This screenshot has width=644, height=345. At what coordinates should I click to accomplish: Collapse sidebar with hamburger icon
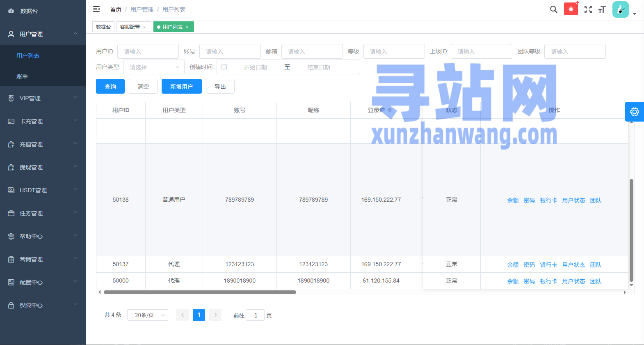[x=96, y=9]
